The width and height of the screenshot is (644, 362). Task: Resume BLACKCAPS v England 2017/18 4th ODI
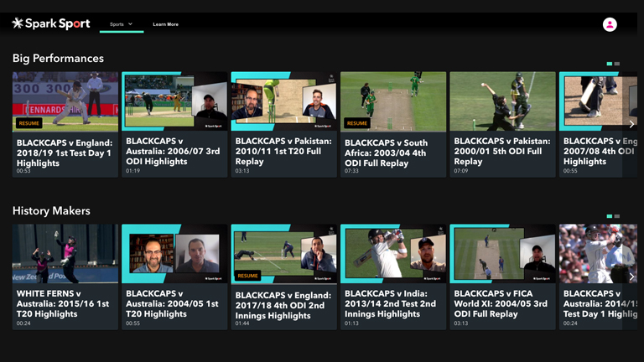point(247,276)
